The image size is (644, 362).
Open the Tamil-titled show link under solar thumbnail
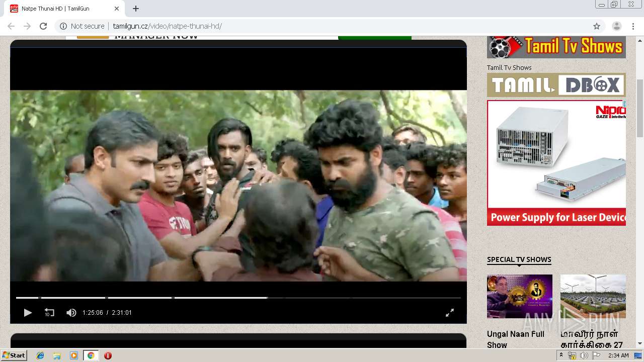tap(592, 339)
